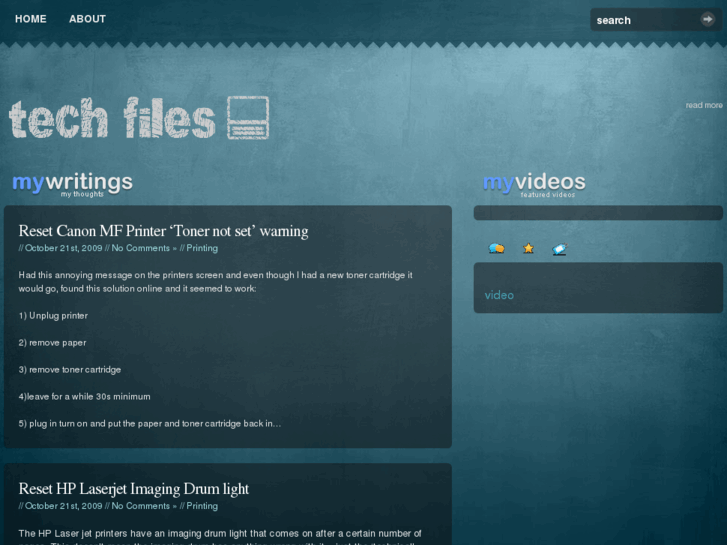The width and height of the screenshot is (727, 545).
Task: Open the comments speech bubble tab icon
Action: coord(497,249)
